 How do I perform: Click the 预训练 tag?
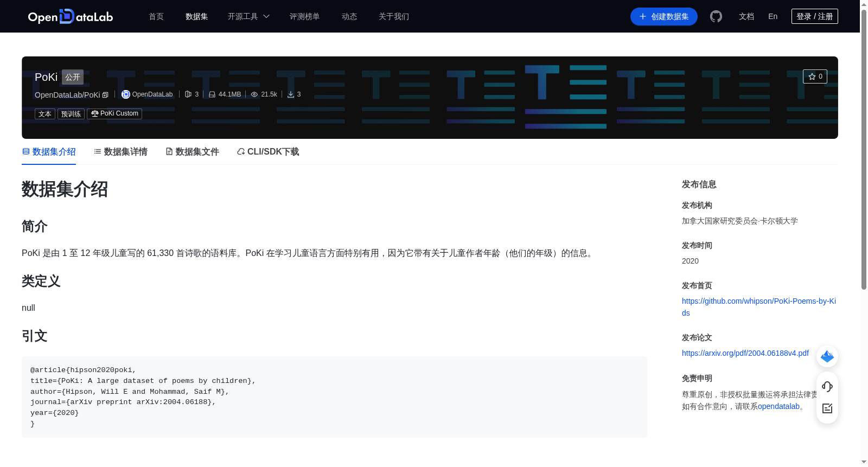[x=71, y=114]
